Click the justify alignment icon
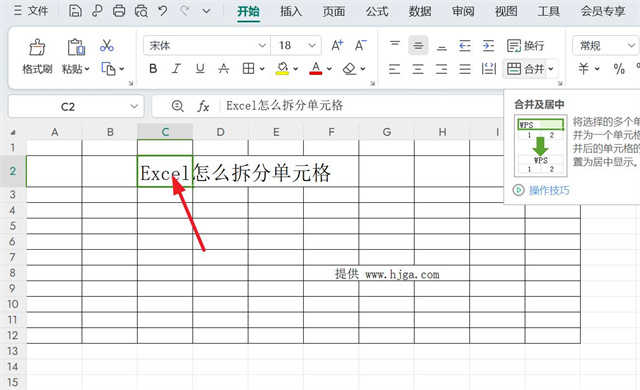 465,69
